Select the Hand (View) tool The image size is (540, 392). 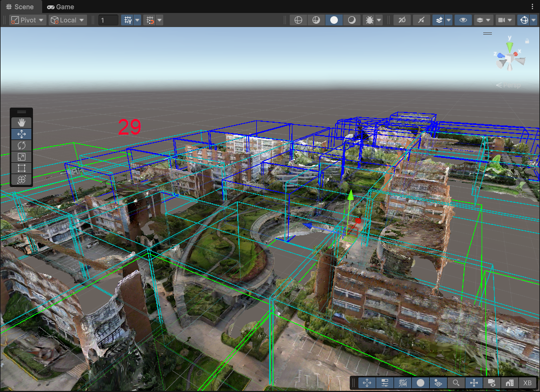point(22,123)
